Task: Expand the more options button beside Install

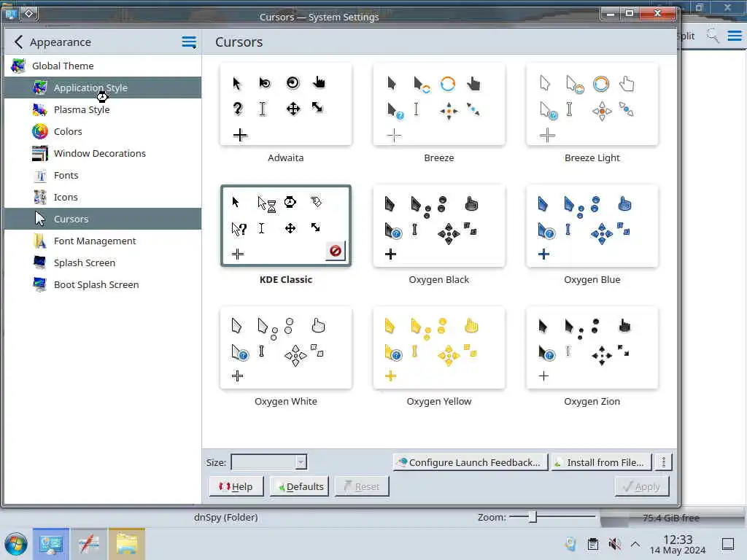Action: coord(664,462)
